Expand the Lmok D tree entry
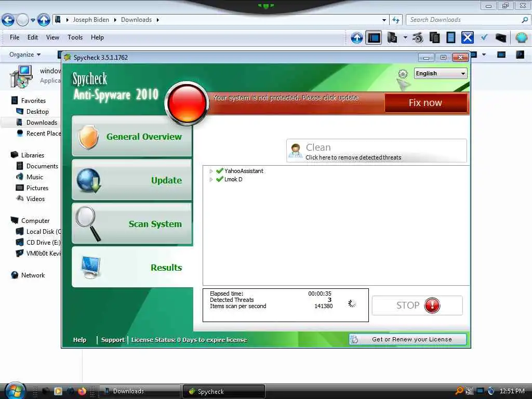532x399 pixels. [x=211, y=179]
